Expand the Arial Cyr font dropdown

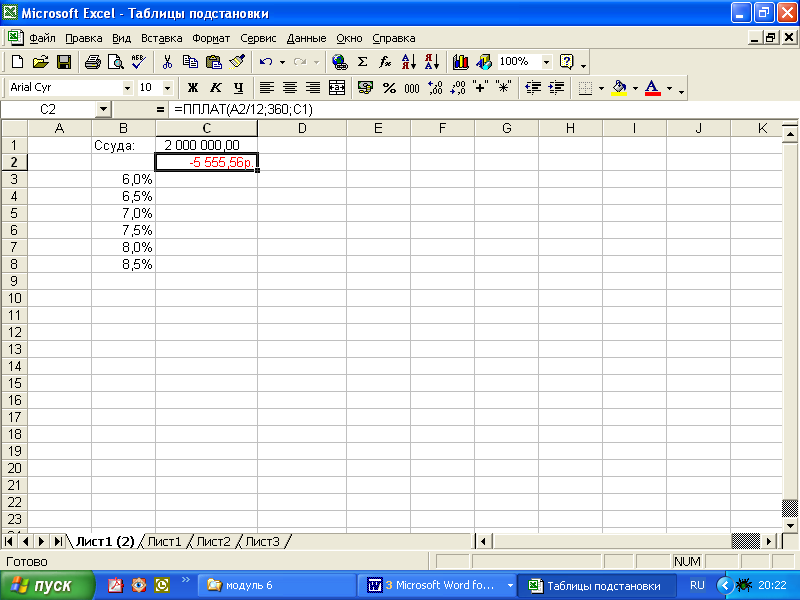tap(127, 88)
